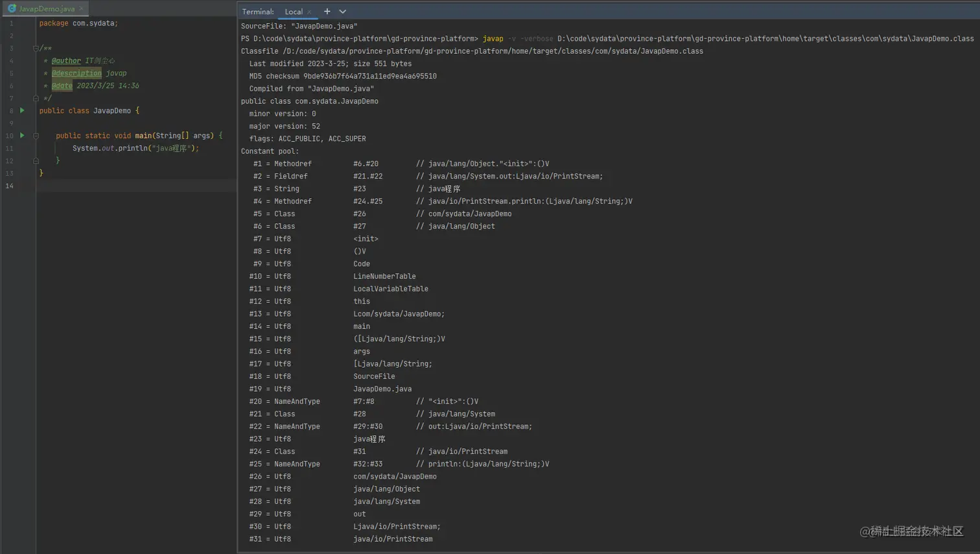Click the Terminal: panel label
980x554 pixels.
tap(258, 12)
